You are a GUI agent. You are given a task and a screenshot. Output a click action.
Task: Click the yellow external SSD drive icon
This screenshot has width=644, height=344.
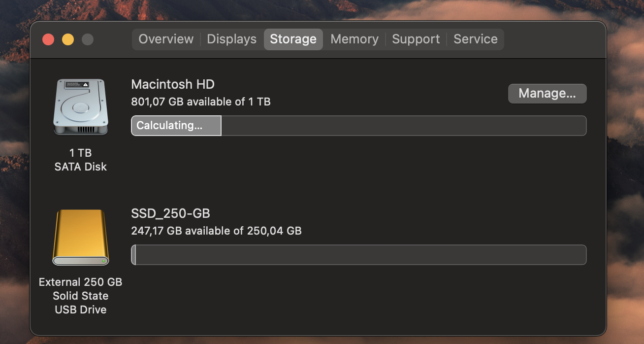pos(81,238)
